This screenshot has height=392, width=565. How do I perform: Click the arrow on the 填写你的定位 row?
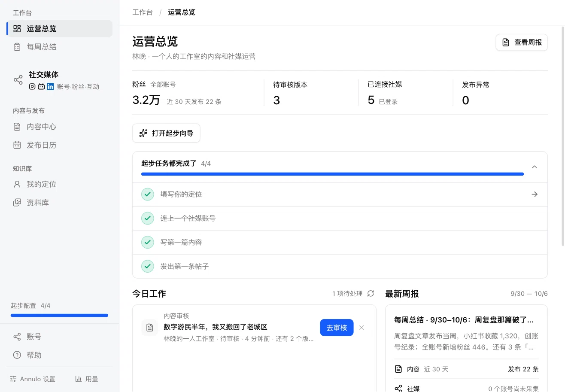coord(535,194)
